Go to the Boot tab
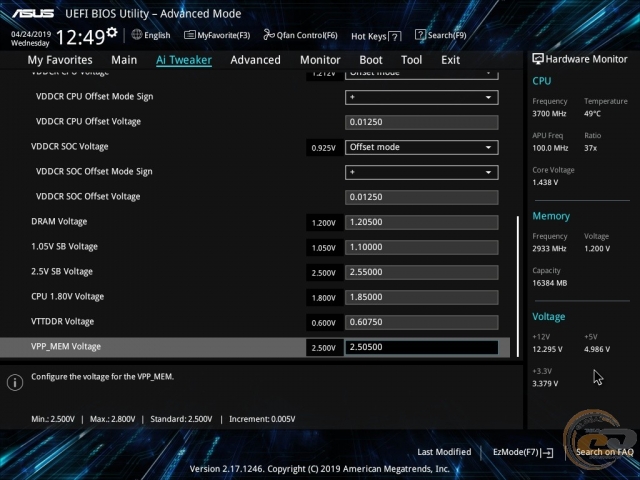 pyautogui.click(x=371, y=60)
